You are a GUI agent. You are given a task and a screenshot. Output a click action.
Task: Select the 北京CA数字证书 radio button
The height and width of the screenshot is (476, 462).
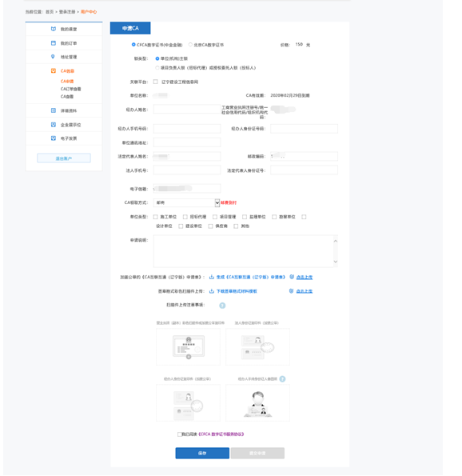pos(190,45)
